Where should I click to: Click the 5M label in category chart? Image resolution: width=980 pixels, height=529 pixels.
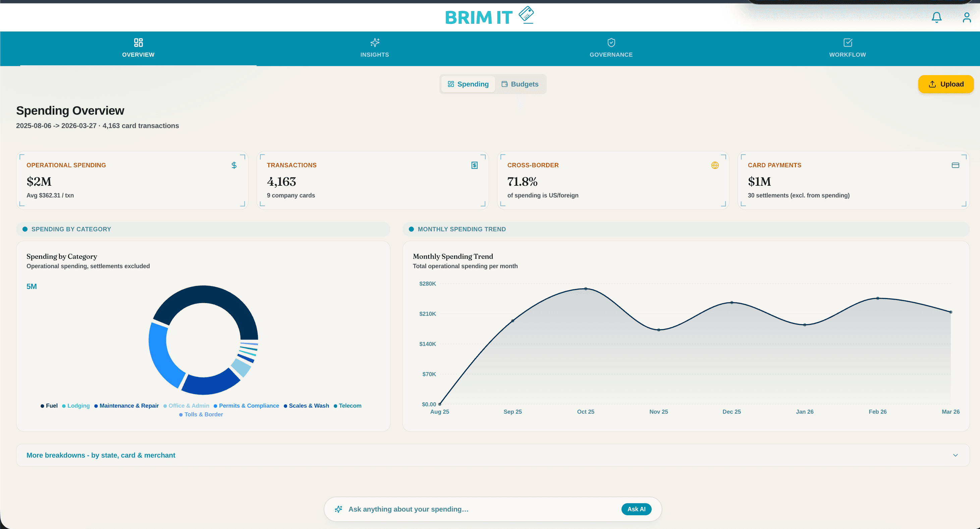32,286
